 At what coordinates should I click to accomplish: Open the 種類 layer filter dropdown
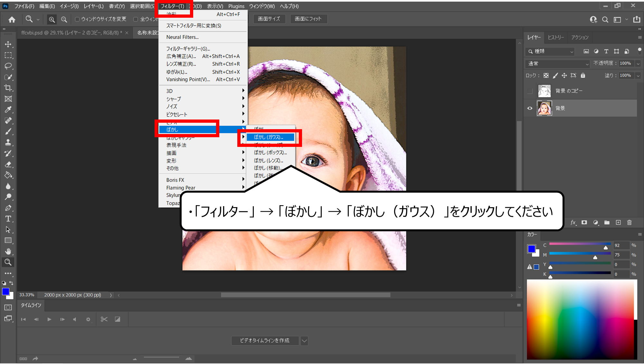point(550,51)
